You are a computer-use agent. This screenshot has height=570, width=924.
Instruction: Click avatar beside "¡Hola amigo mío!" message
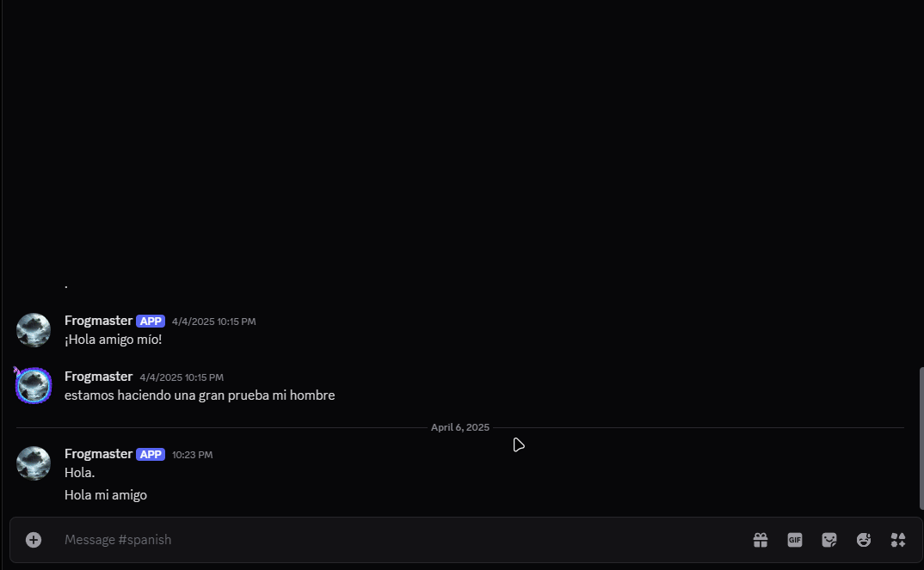(34, 330)
